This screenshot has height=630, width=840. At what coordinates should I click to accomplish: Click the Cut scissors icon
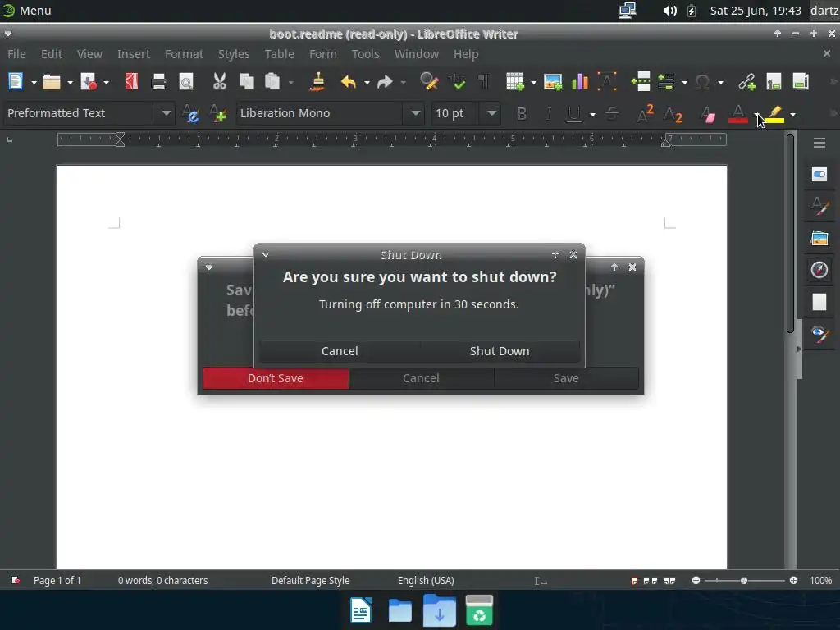point(219,82)
